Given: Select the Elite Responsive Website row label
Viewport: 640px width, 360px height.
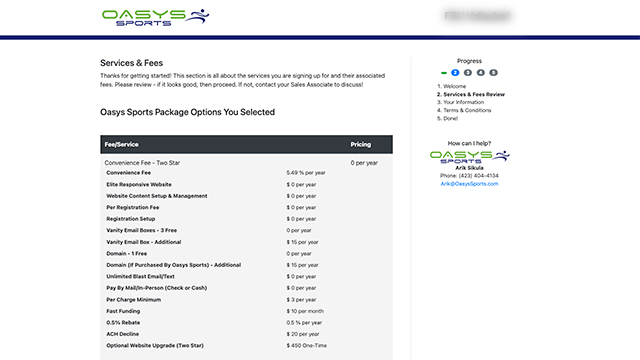Looking at the screenshot, I should point(139,184).
